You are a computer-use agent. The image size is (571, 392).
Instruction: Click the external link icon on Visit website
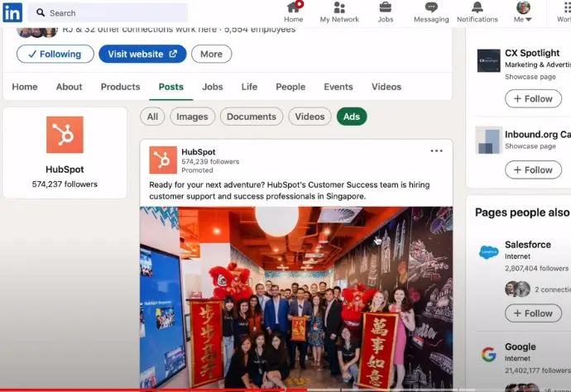pyautogui.click(x=173, y=54)
